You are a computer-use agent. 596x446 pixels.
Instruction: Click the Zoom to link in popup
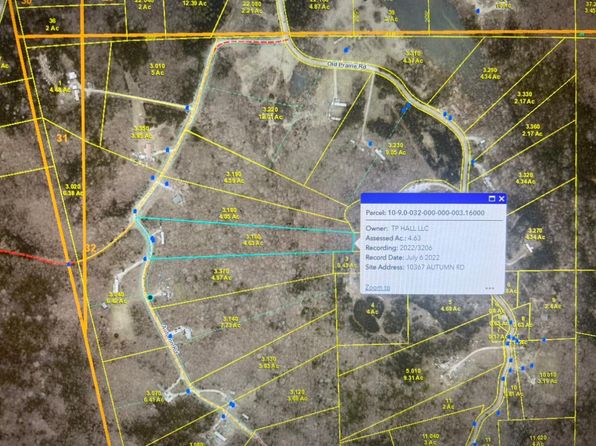coord(377,287)
